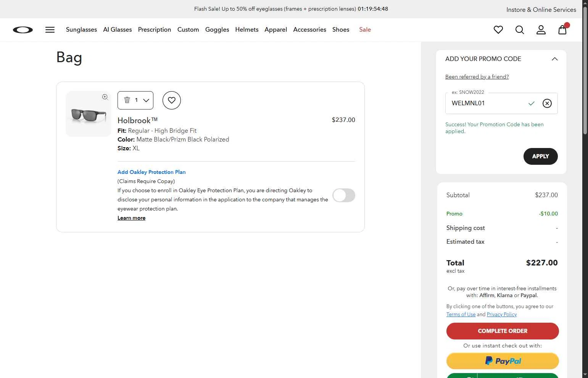
Task: Open the hamburger menu icon
Action: click(50, 30)
